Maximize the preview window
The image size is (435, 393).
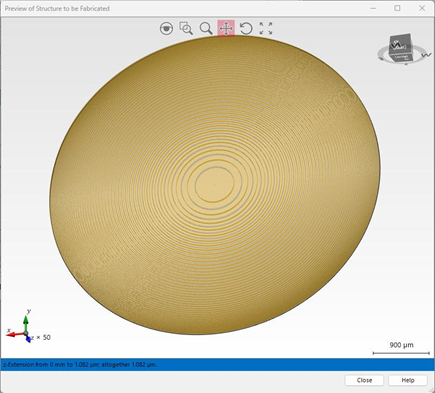397,8
